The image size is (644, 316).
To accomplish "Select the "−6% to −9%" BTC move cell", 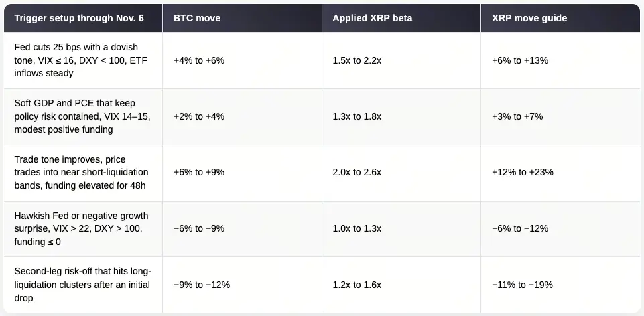I will point(199,228).
